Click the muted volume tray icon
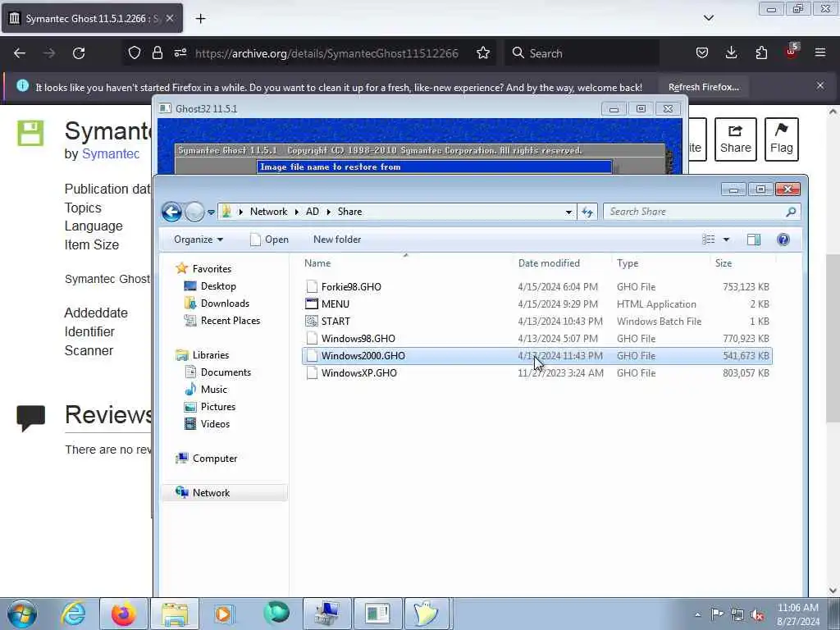Viewport: 840px width, 630px height. [x=757, y=614]
